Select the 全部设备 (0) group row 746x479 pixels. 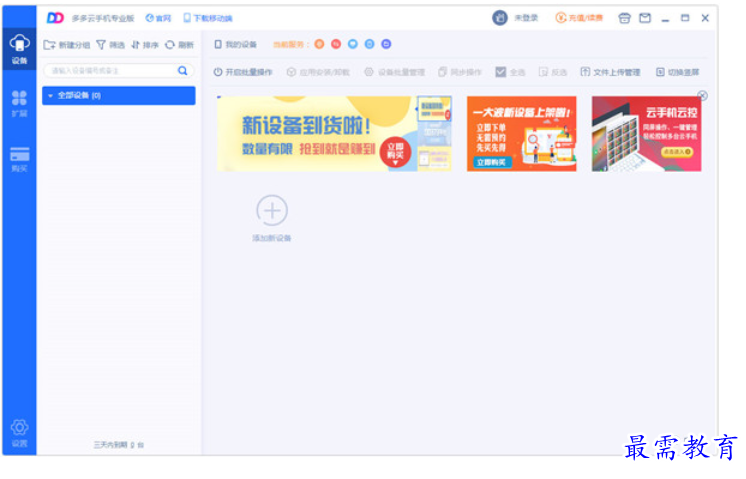[x=118, y=96]
